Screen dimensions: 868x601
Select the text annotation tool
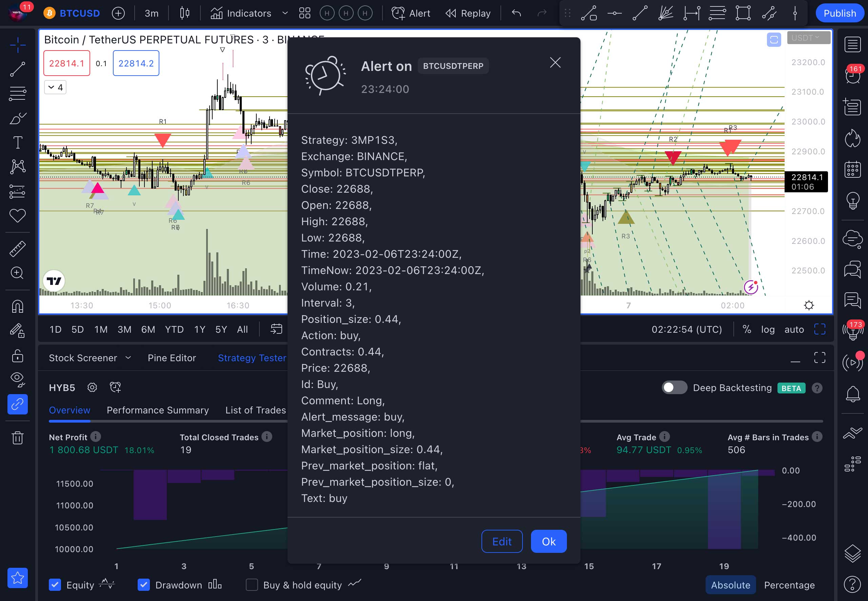tap(18, 142)
